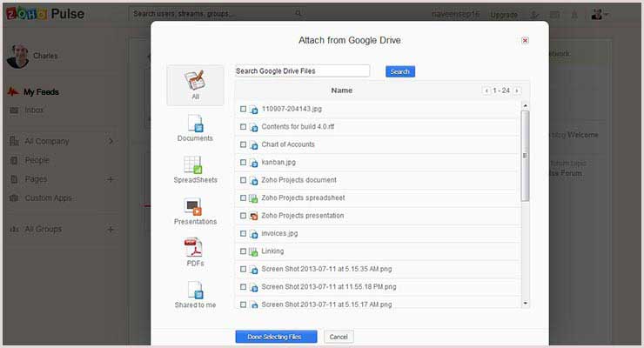The image size is (644, 348).
Task: Click the Cancel button
Action: tap(339, 336)
